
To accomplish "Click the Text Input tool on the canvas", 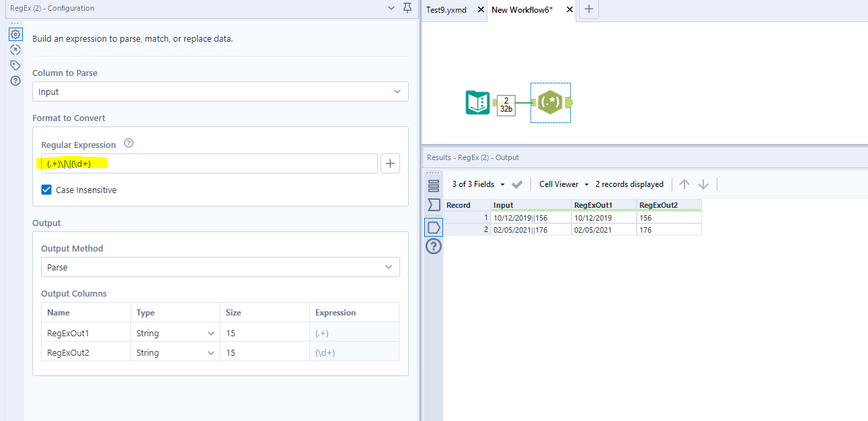I will 477,102.
